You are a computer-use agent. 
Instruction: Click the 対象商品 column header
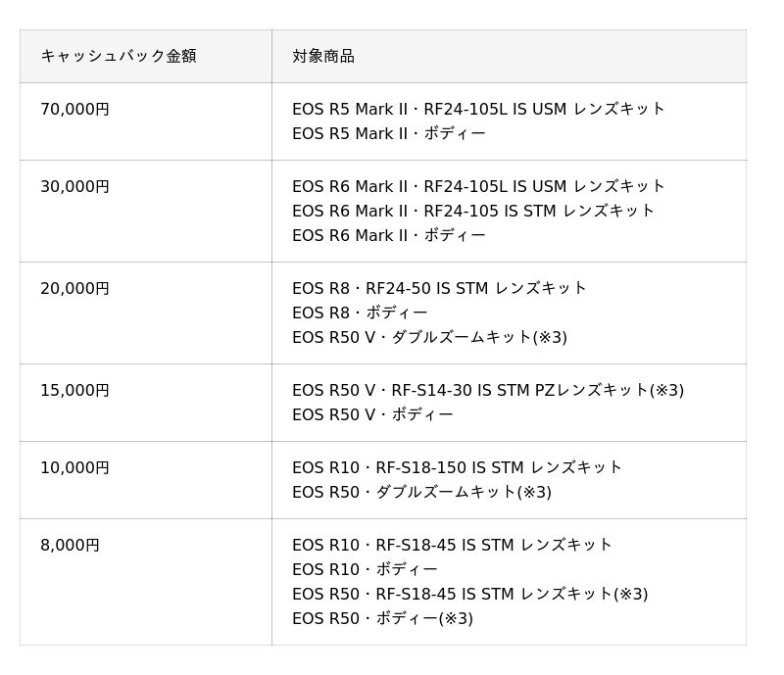click(509, 56)
